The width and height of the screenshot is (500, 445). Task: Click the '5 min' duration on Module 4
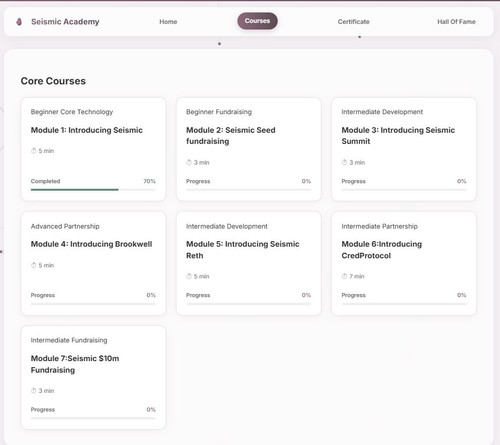(46, 265)
